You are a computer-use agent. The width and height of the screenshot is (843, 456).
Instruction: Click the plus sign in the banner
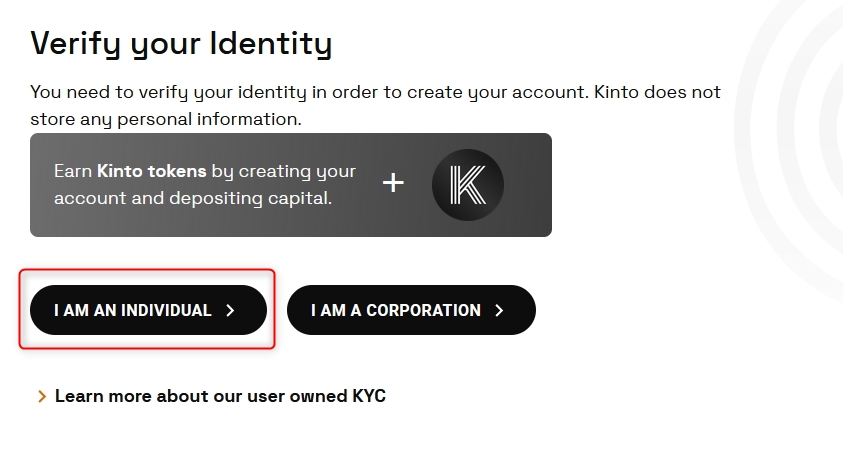pyautogui.click(x=394, y=183)
